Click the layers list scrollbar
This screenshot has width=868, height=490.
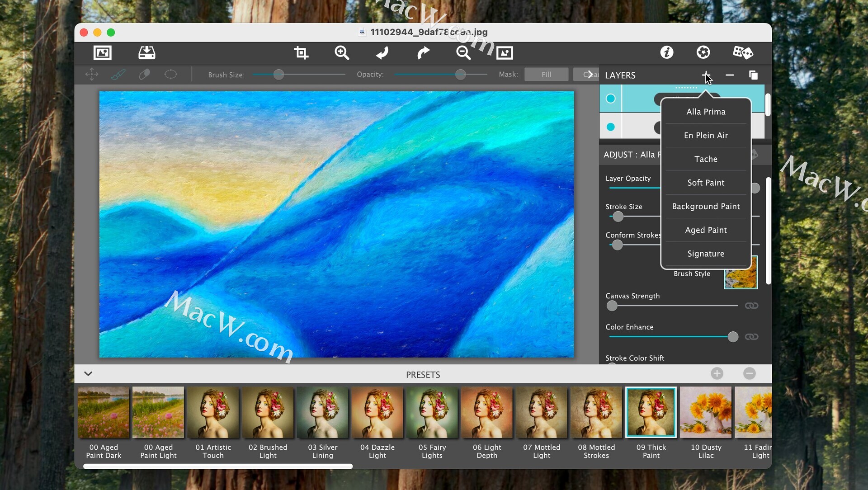(768, 104)
